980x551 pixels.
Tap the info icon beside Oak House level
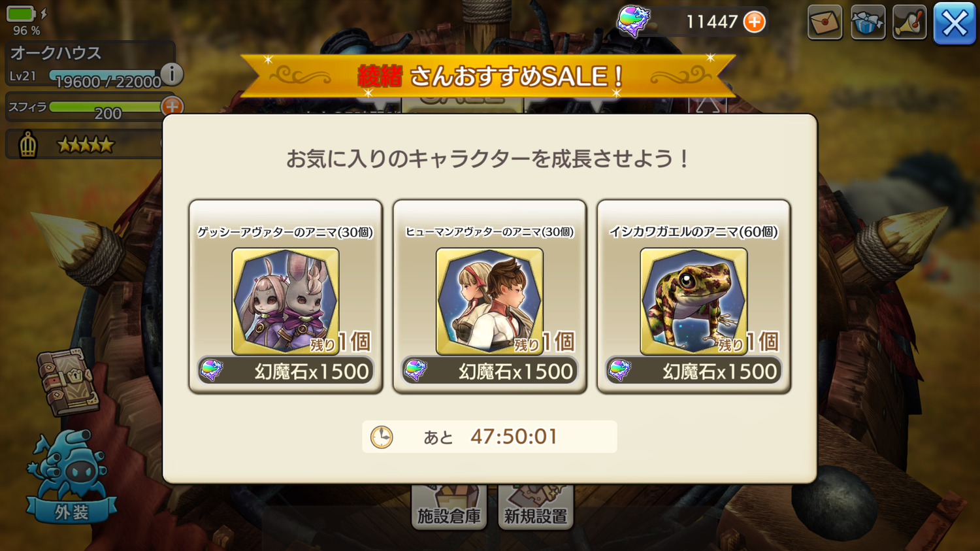tap(172, 74)
